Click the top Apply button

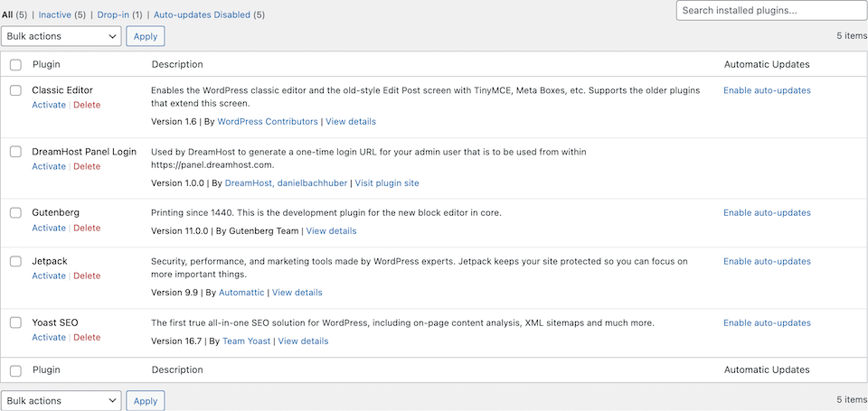coord(146,36)
